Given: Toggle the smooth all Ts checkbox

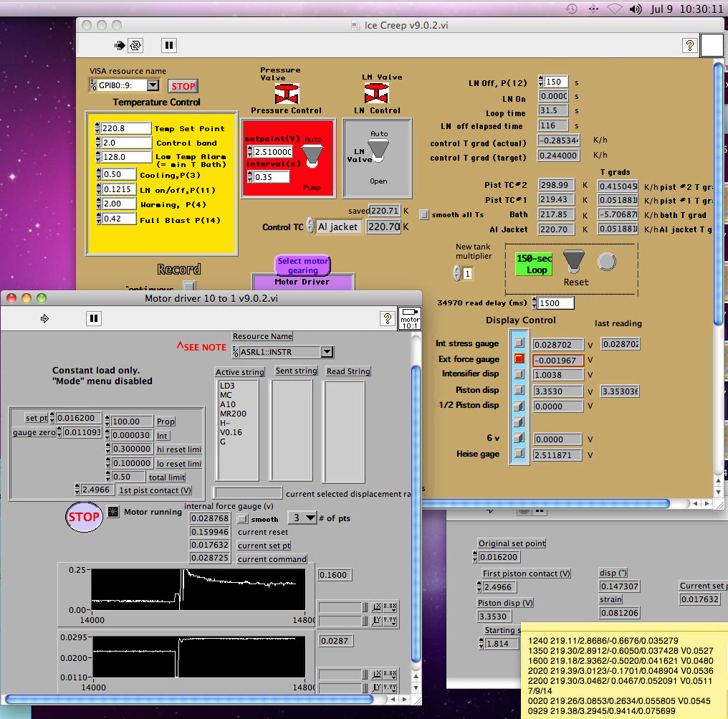Looking at the screenshot, I should tap(424, 214).
